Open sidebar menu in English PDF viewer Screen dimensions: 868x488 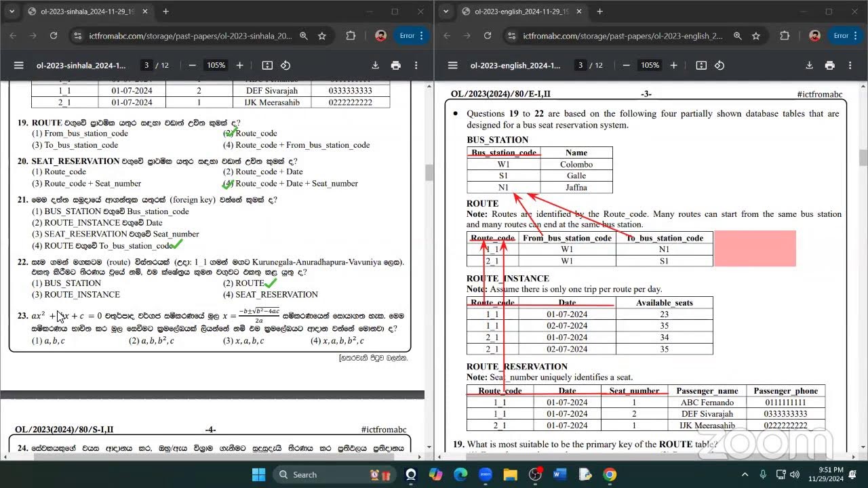click(453, 65)
